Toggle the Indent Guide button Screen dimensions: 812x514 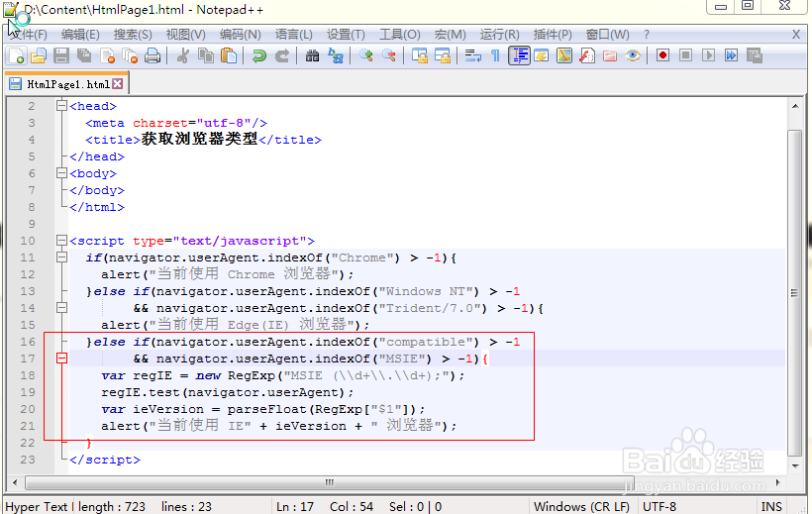coord(519,55)
